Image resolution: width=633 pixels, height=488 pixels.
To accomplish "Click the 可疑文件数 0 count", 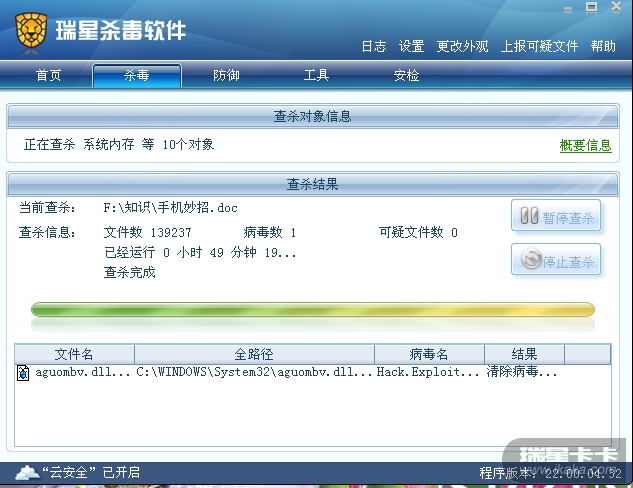I will coord(418,232).
